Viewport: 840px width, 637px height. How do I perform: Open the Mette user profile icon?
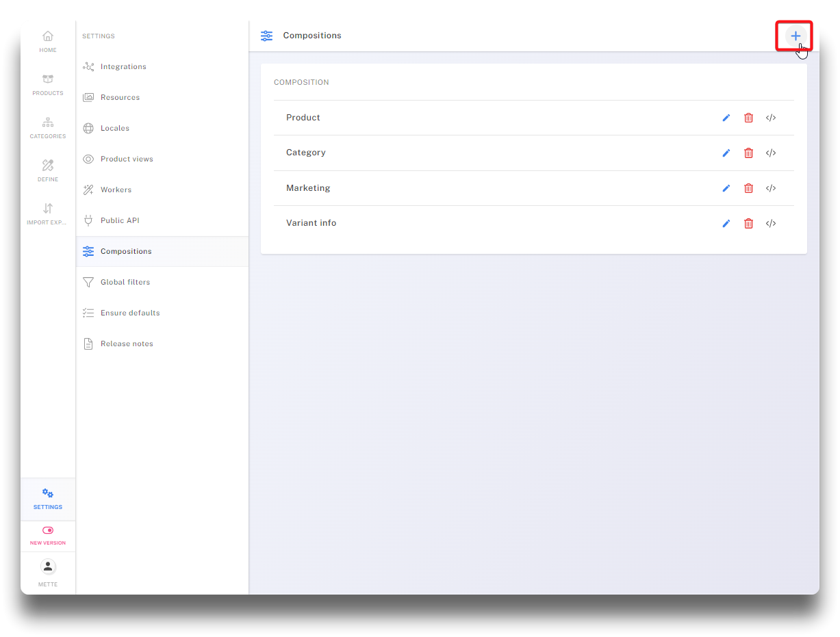coord(48,567)
